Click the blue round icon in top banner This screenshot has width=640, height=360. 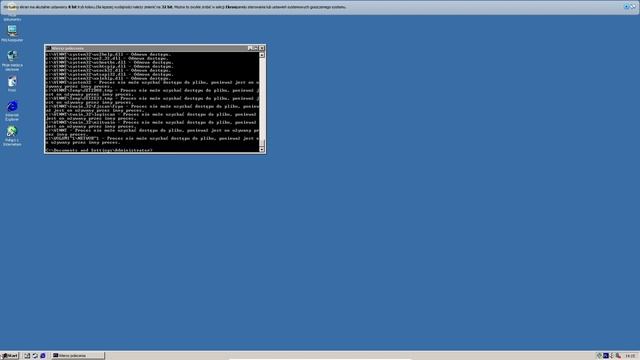tap(626, 7)
